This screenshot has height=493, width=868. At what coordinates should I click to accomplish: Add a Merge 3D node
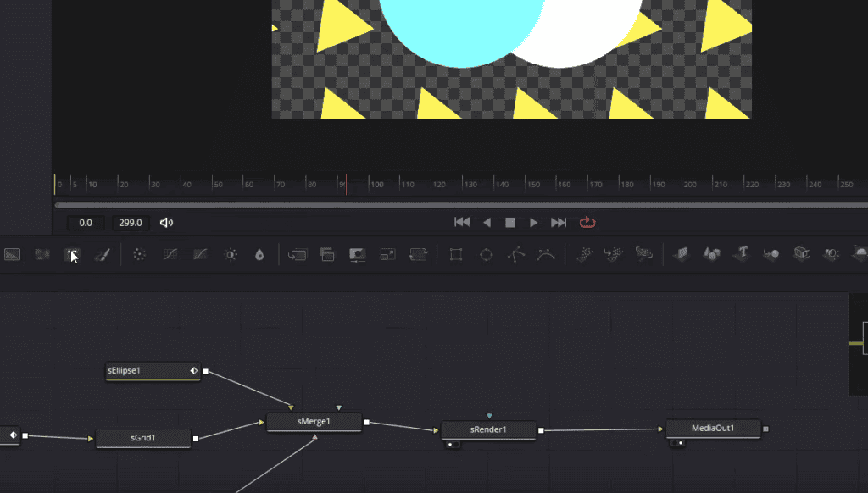point(771,254)
